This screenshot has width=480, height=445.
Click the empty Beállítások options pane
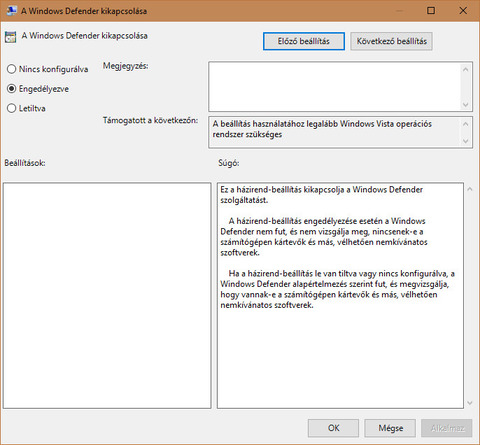(107, 295)
